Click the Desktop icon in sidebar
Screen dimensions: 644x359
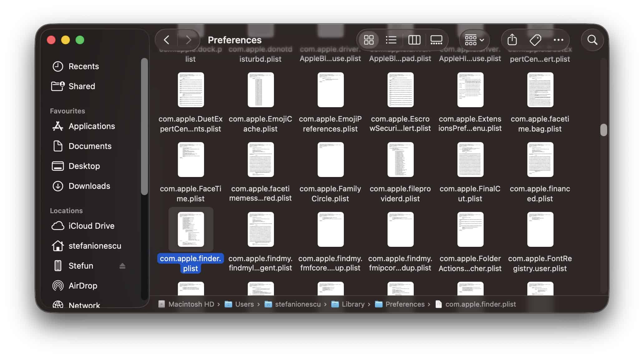pyautogui.click(x=58, y=166)
